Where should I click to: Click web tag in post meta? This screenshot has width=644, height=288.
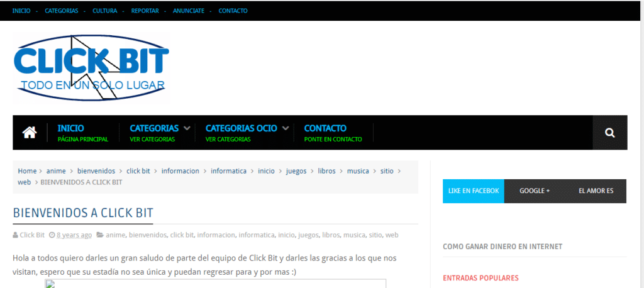pos(392,235)
